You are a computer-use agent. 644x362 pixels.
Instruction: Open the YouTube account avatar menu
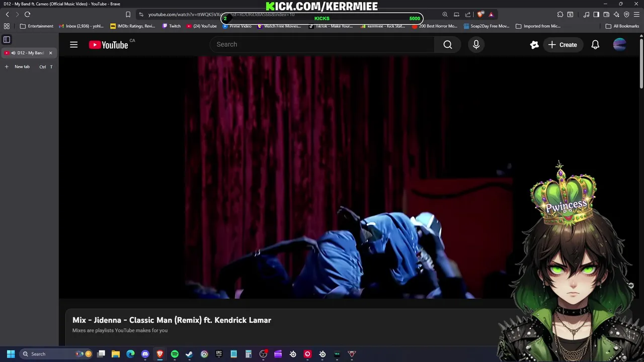tap(619, 45)
